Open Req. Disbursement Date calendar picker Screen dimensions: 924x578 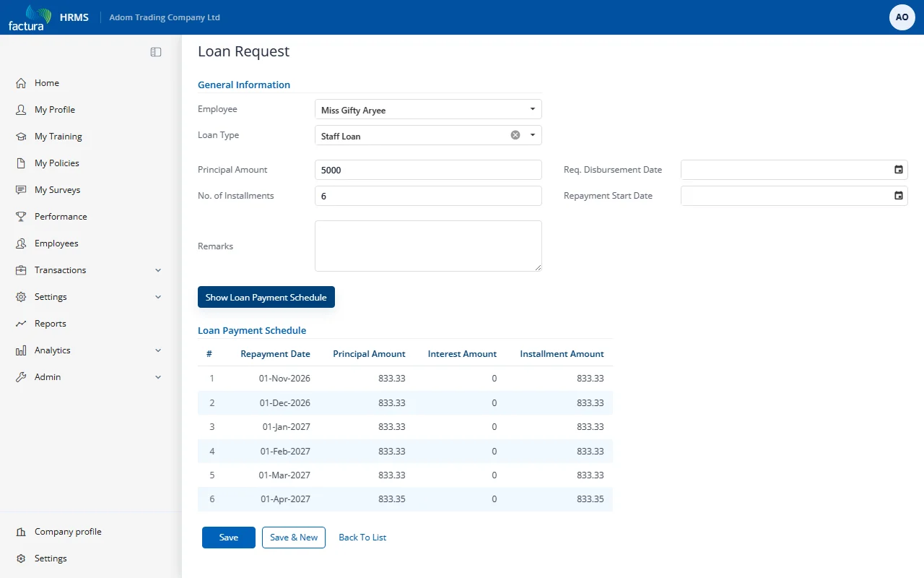tap(899, 170)
